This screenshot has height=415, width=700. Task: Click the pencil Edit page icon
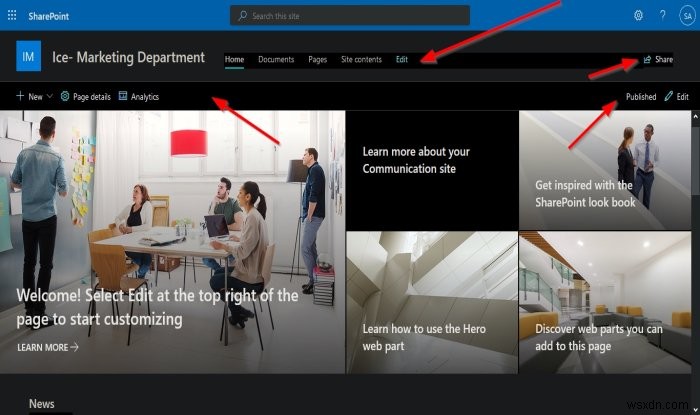pos(669,96)
